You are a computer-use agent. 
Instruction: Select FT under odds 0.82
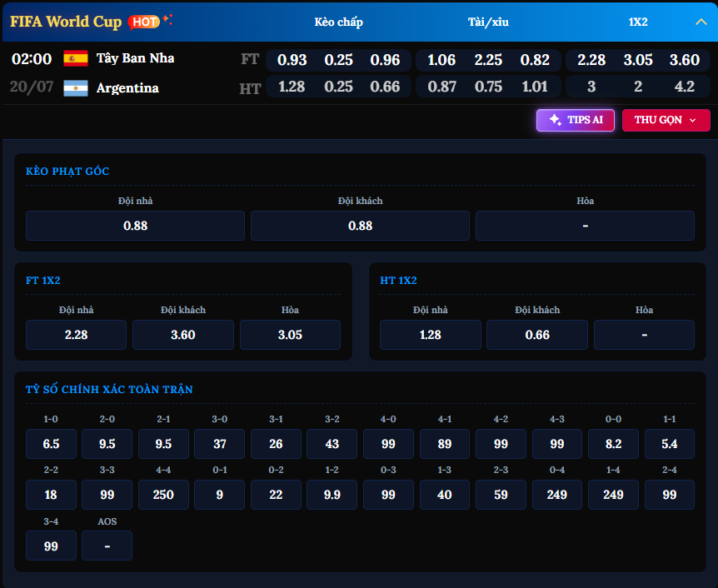(x=535, y=60)
